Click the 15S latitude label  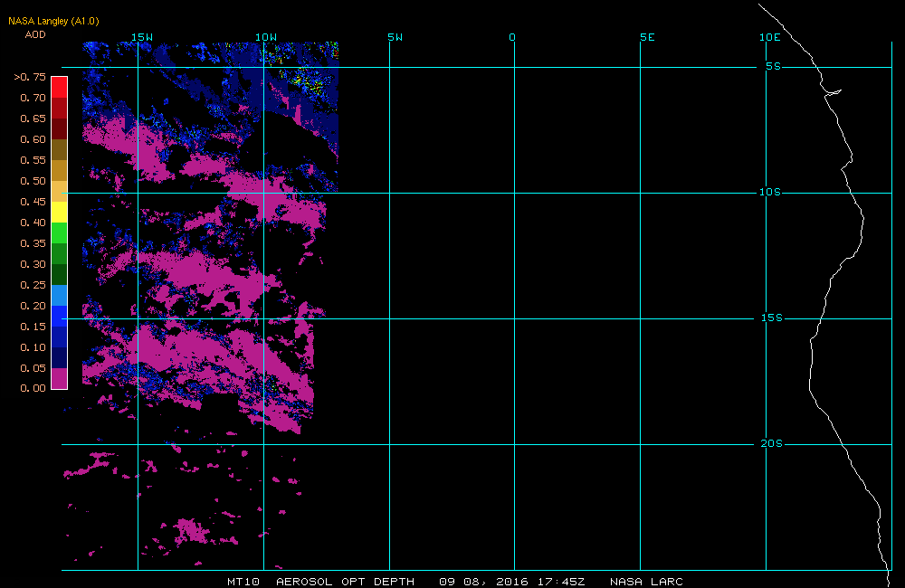(772, 318)
